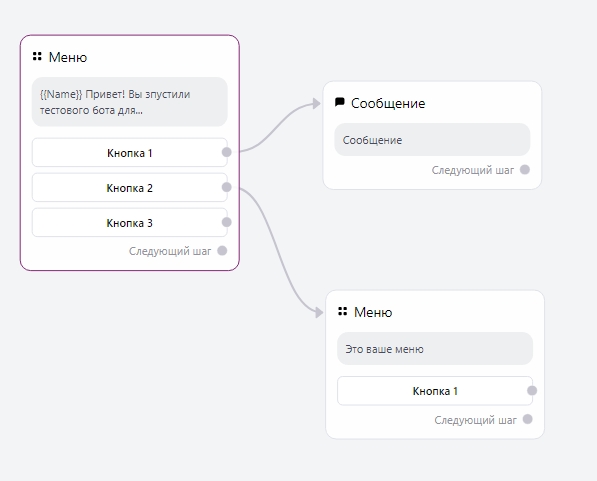This screenshot has height=481, width=597.
Task: Edit the Это ваше меню text field
Action: tap(435, 348)
